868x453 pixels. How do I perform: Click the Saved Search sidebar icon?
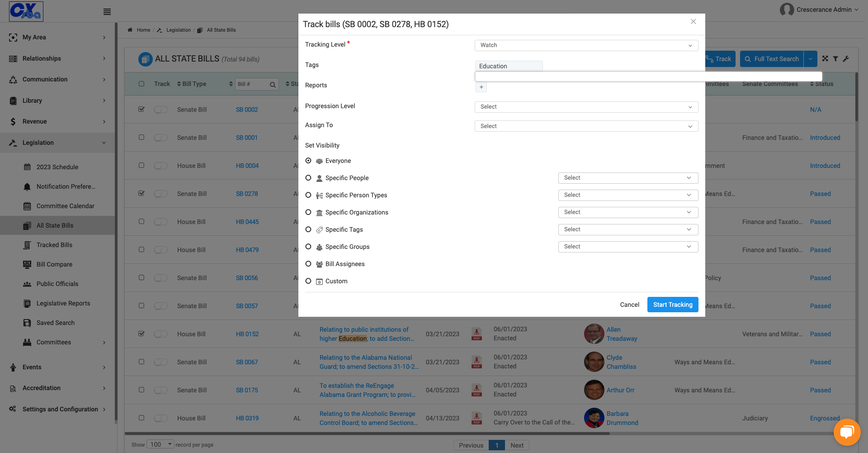[27, 323]
